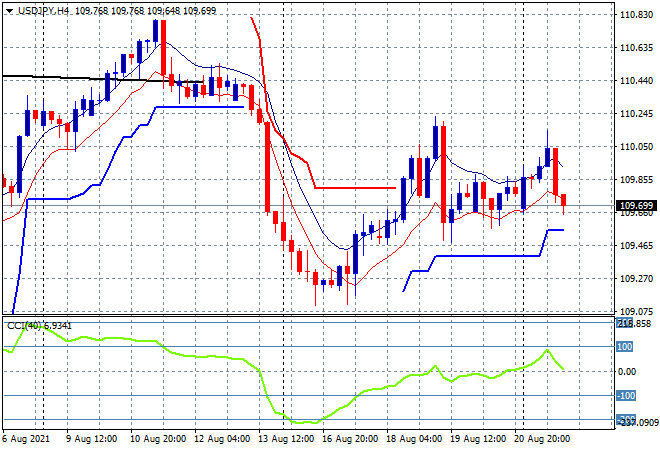Screen dimensions: 660x450
Task: Click the CCI 100 level label
Action: (x=625, y=347)
